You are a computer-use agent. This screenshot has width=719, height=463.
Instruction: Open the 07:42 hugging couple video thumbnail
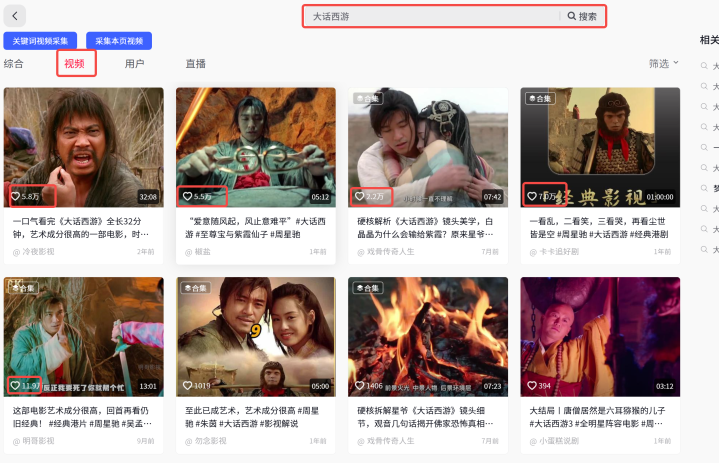tap(428, 147)
